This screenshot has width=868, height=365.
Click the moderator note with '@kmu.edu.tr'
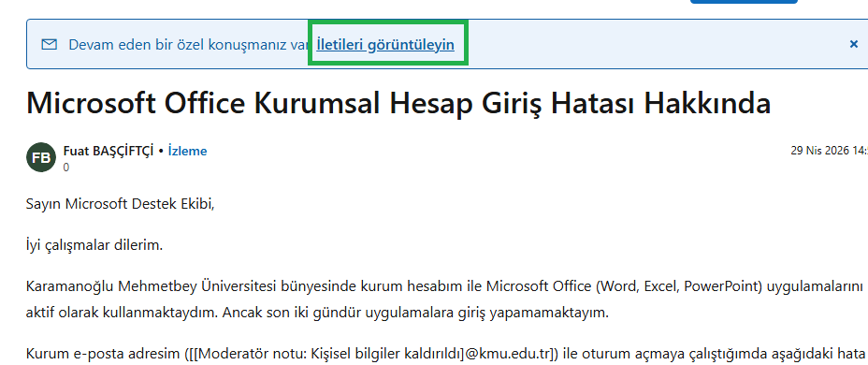[x=372, y=353]
